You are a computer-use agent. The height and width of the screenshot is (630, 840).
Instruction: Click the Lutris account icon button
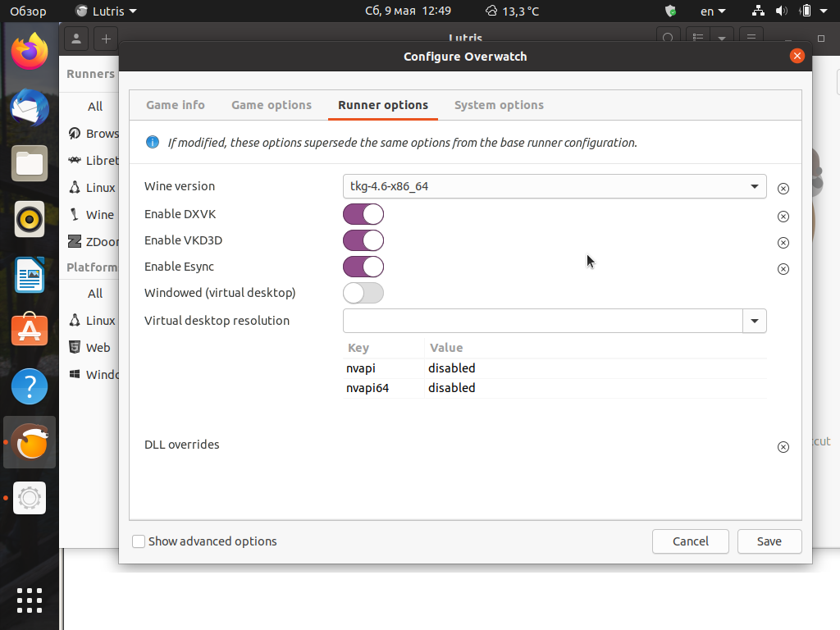tap(76, 39)
